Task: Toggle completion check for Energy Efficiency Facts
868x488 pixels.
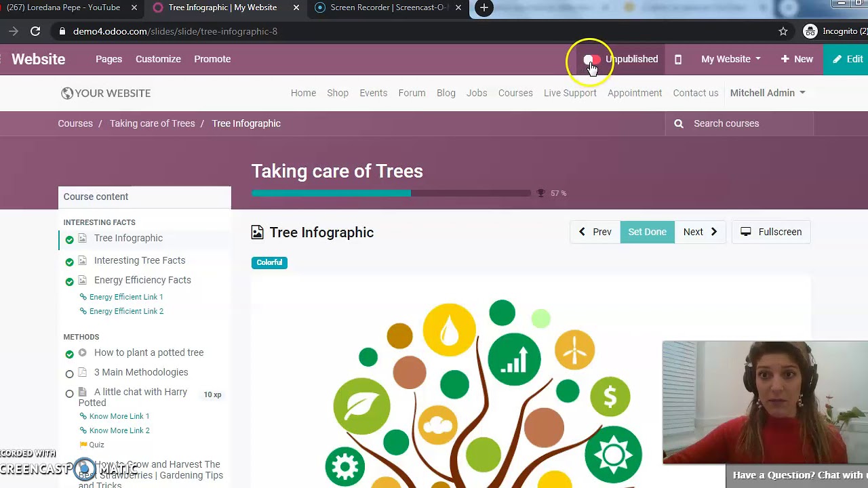Action: (x=69, y=281)
